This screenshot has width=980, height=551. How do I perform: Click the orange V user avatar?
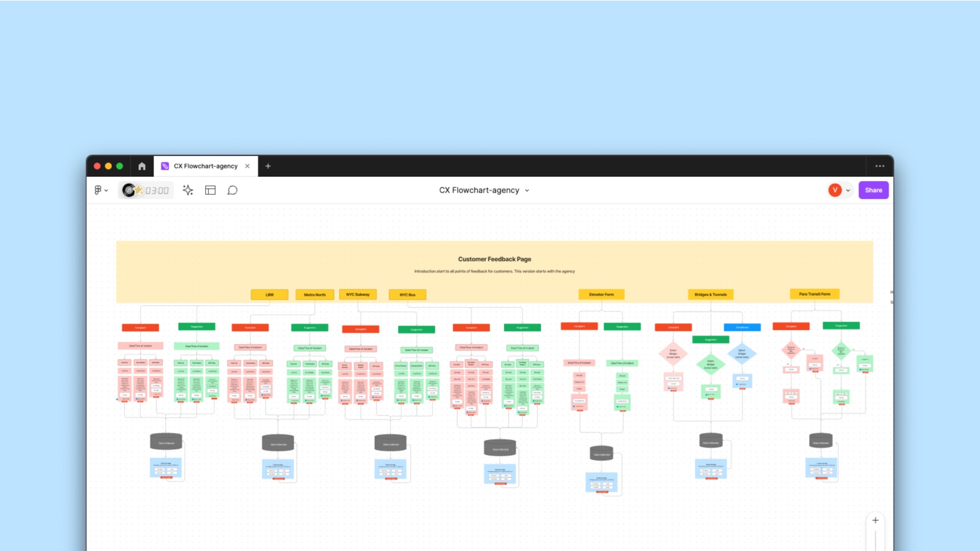(x=834, y=190)
